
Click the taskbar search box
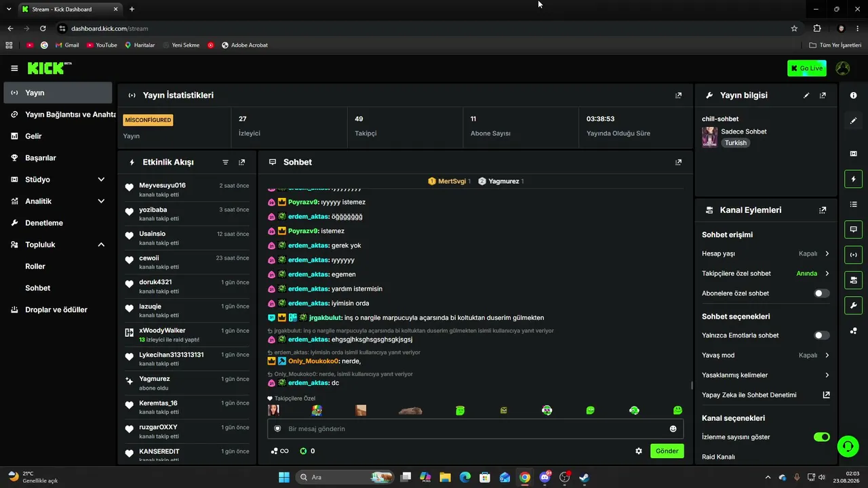[344, 477]
